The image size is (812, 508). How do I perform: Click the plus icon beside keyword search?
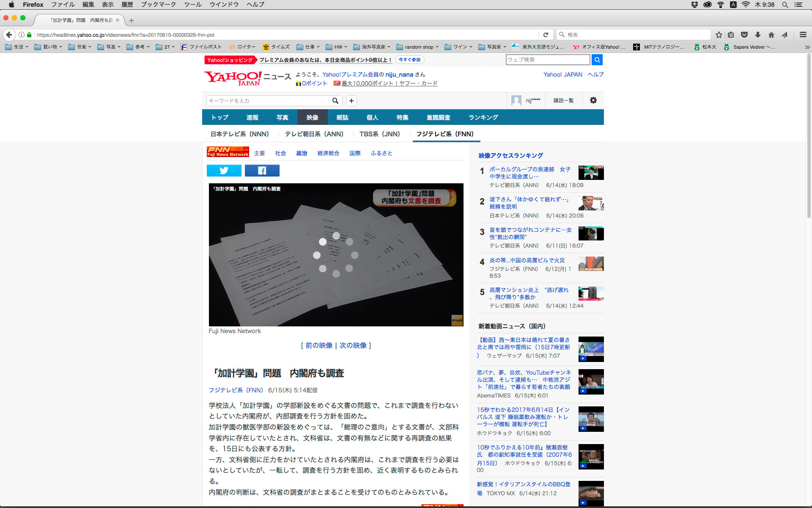click(x=351, y=101)
